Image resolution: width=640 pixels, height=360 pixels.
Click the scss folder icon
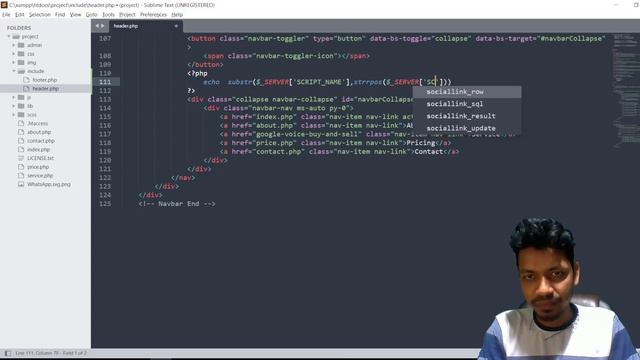(x=21, y=115)
